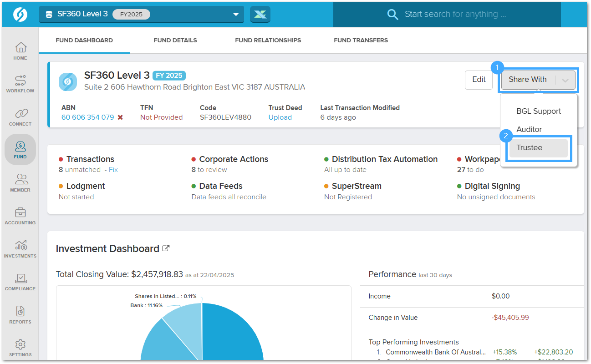Click the Share With button
591x364 pixels.
tap(528, 80)
